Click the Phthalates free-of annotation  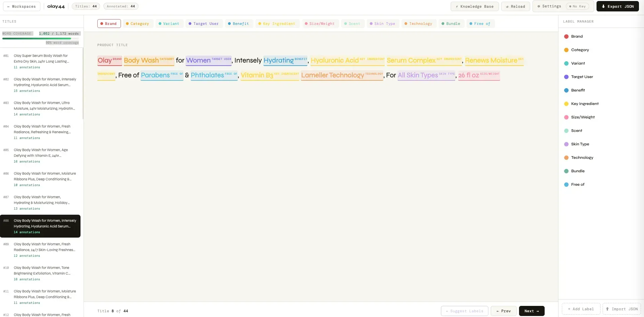214,75
